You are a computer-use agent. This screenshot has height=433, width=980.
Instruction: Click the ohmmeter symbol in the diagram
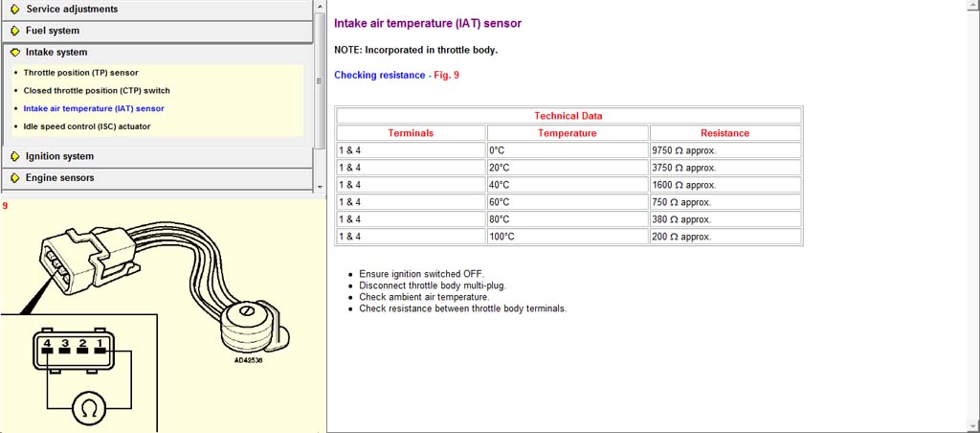click(91, 409)
